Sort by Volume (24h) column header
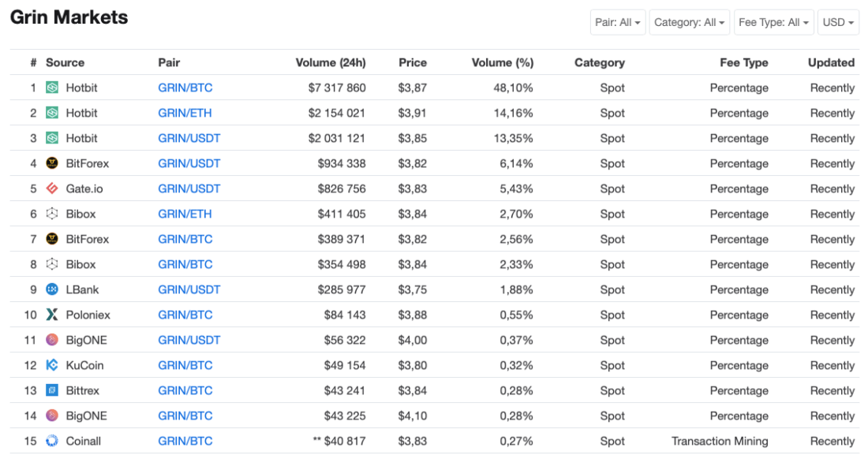Image resolution: width=868 pixels, height=455 pixels. tap(331, 62)
